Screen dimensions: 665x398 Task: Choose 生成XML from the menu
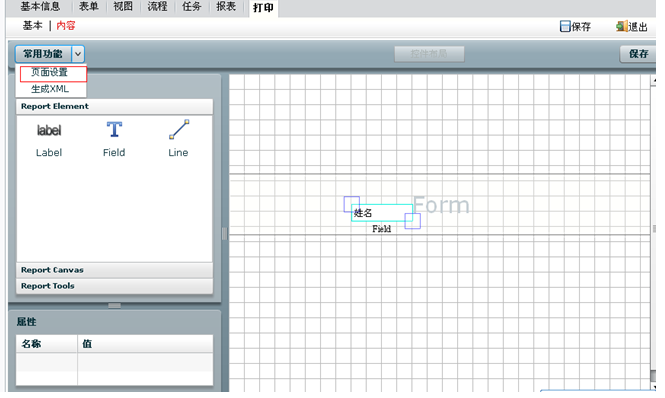[50, 89]
